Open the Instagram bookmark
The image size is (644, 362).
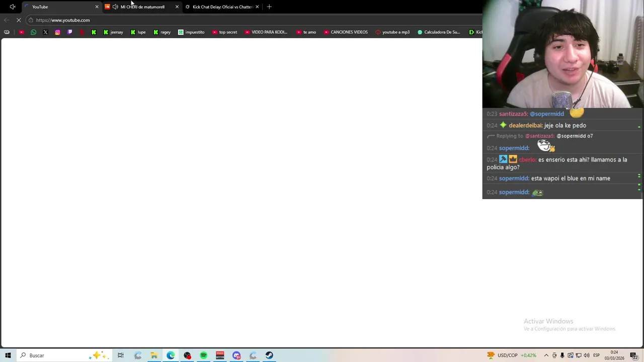click(x=57, y=32)
